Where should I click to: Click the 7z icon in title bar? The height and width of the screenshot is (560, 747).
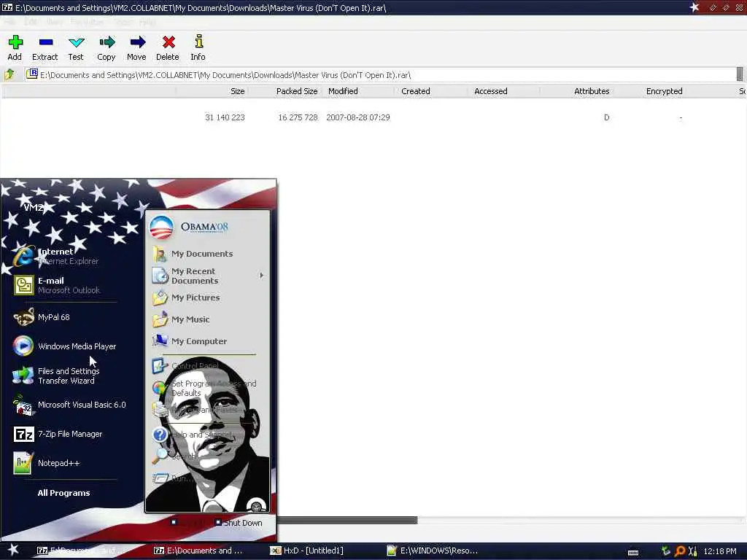(7, 7)
